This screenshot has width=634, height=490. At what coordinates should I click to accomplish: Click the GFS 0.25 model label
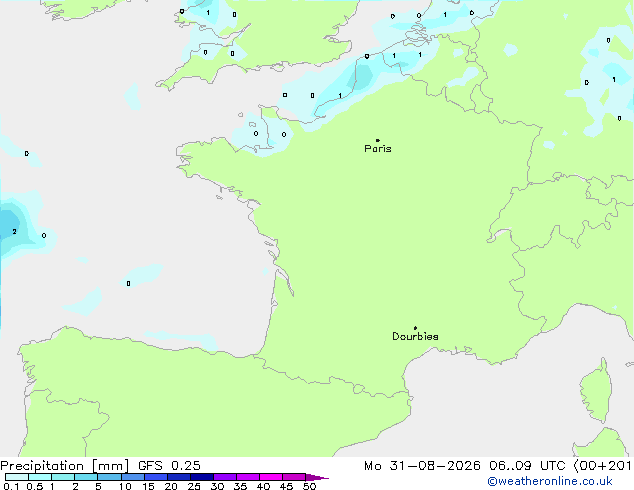(x=169, y=466)
